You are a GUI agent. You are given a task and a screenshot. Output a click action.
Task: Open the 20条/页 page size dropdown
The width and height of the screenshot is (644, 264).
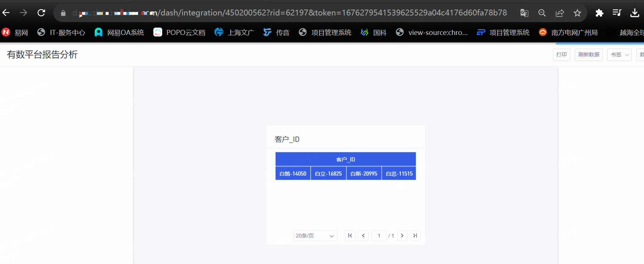click(315, 236)
